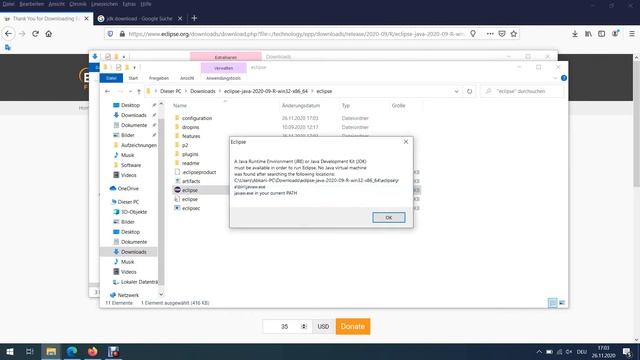Screen dimensions: 640x360
Task: Open OneDrive in the navigation pane
Action: [x=128, y=189]
